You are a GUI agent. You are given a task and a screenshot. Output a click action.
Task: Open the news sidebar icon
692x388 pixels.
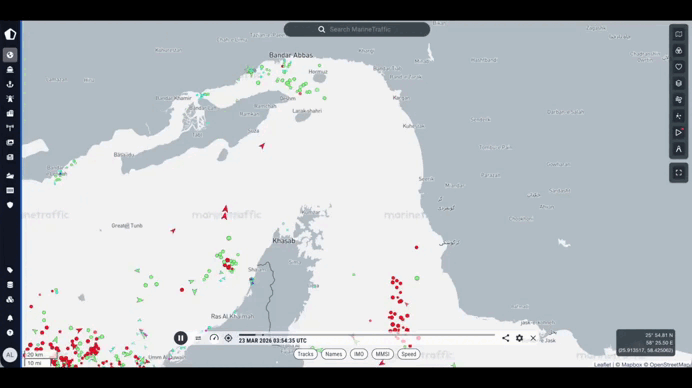coord(10,157)
